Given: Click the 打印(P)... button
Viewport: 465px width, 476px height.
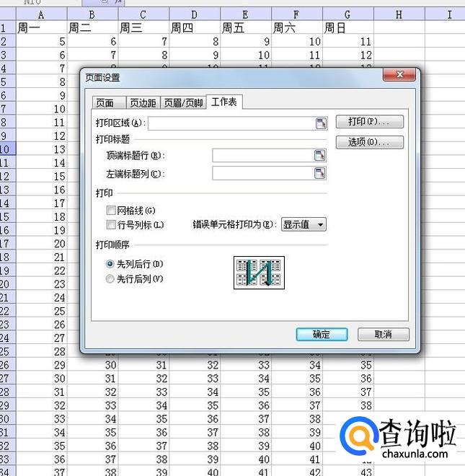Looking at the screenshot, I should click(370, 122).
